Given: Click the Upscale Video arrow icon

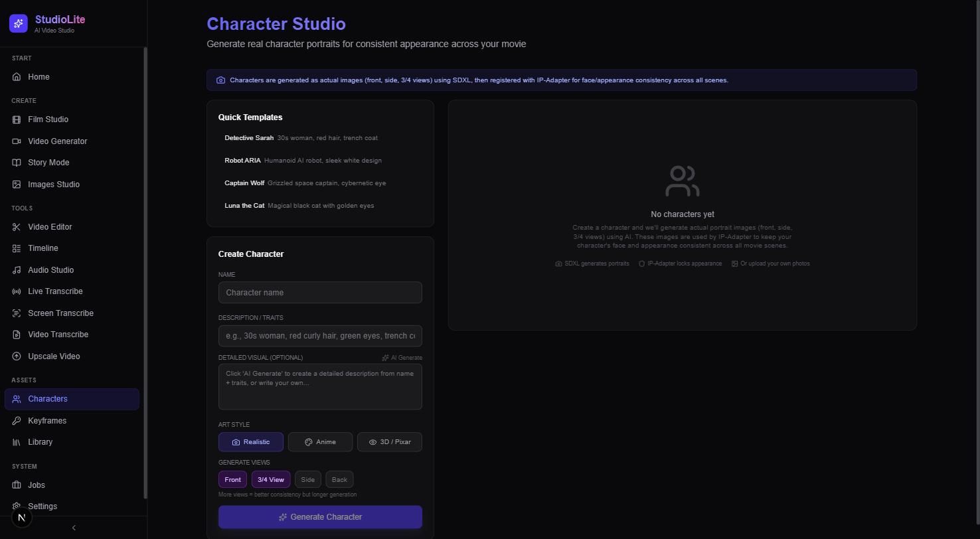Looking at the screenshot, I should [17, 356].
